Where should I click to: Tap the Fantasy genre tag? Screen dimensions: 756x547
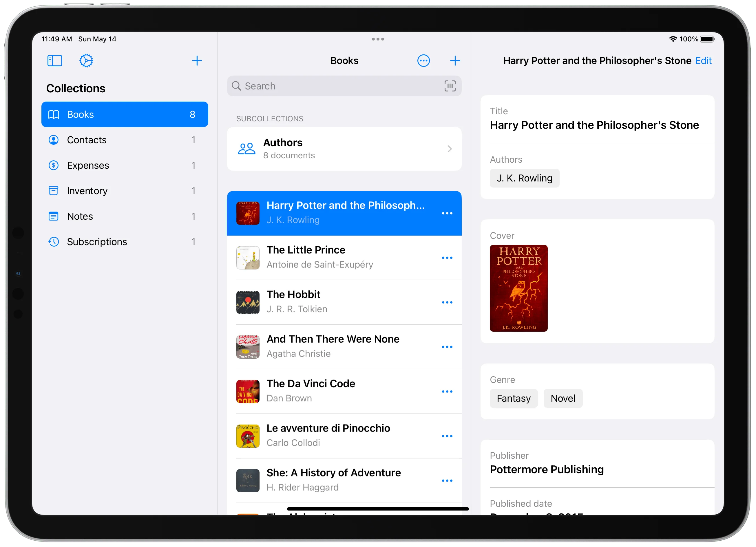tap(513, 399)
